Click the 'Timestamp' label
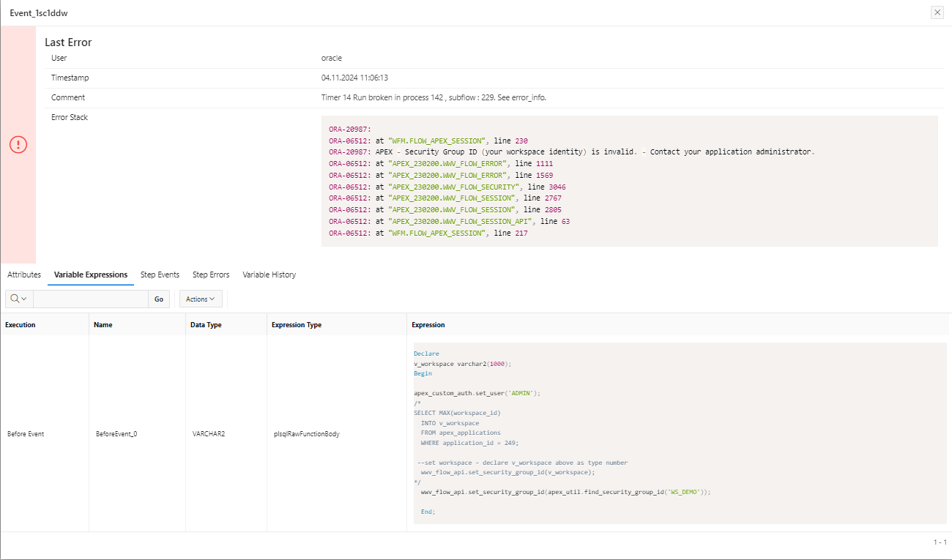 tap(70, 78)
